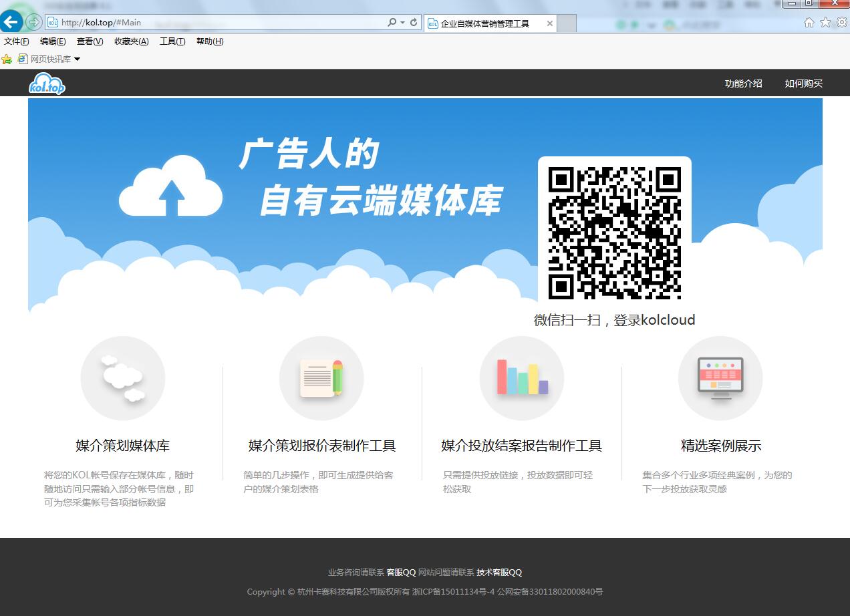Open the 如何购买 navigation link
The image size is (850, 616).
pyautogui.click(x=803, y=84)
